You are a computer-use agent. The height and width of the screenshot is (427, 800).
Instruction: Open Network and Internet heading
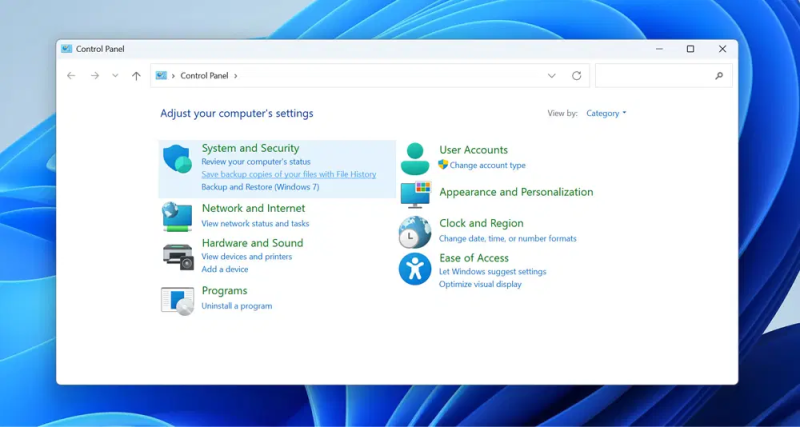253,208
